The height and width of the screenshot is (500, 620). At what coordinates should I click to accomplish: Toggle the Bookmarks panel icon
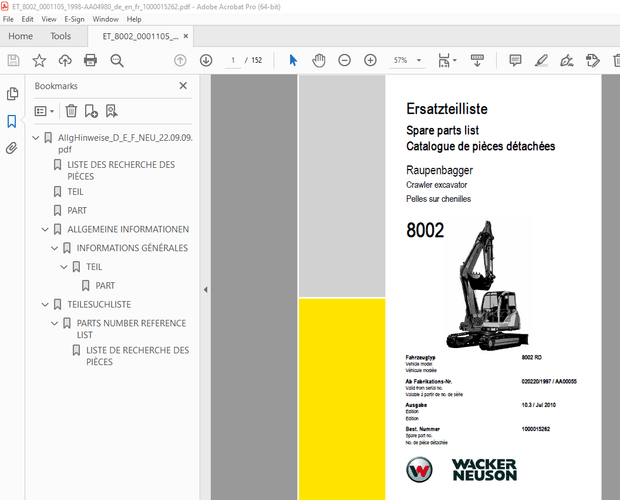[x=12, y=121]
